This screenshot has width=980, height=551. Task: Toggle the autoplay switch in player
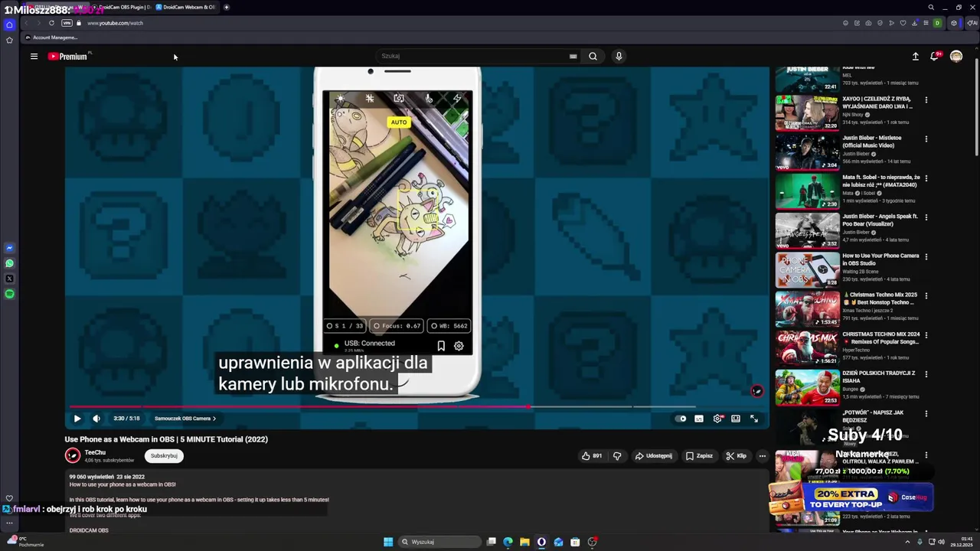(x=681, y=419)
